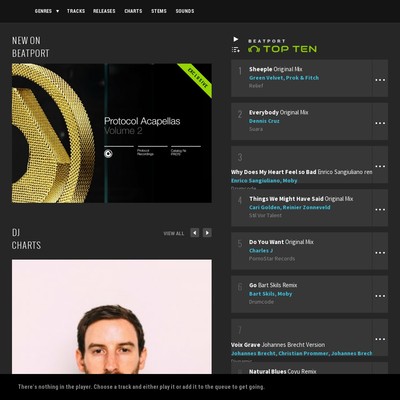Show previous DJ charts with left arrow
The width and height of the screenshot is (400, 400).
point(195,233)
